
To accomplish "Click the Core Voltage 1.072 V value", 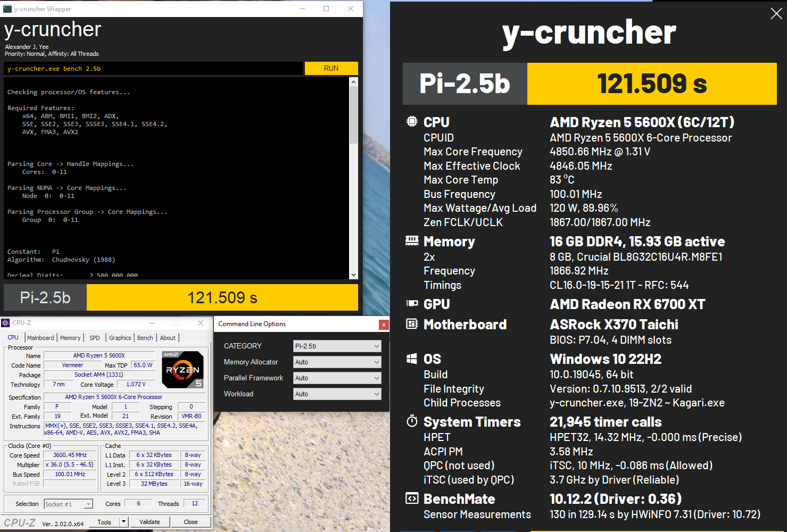I will point(136,384).
